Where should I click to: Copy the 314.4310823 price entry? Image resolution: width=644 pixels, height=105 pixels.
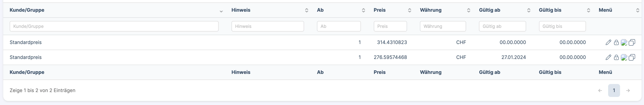(632, 42)
